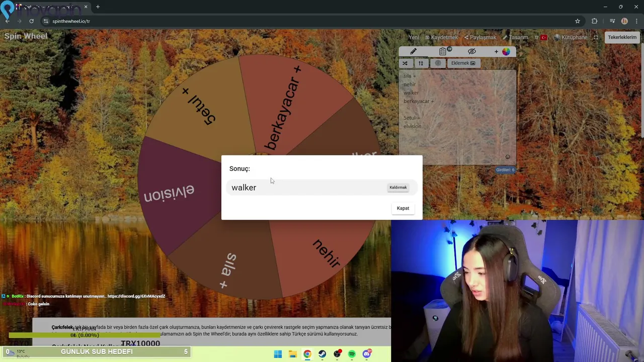644x362 pixels.
Task: Click the 'nehir' entry in the list
Action: pyautogui.click(x=410, y=84)
